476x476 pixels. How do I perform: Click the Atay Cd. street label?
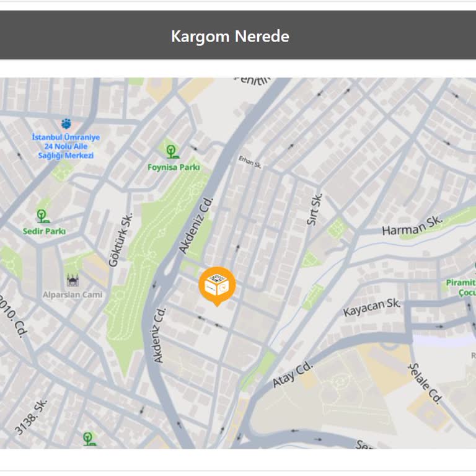pos(293,374)
